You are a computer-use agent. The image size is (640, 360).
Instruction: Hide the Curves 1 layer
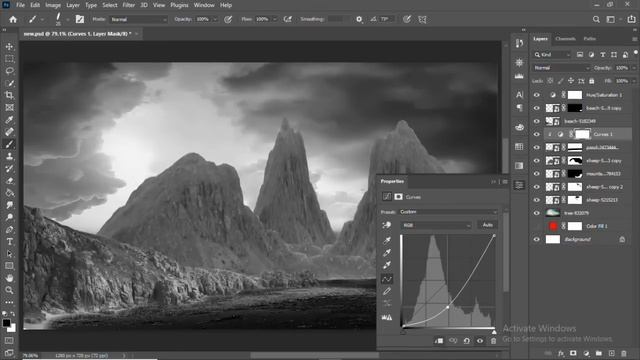coord(536,134)
